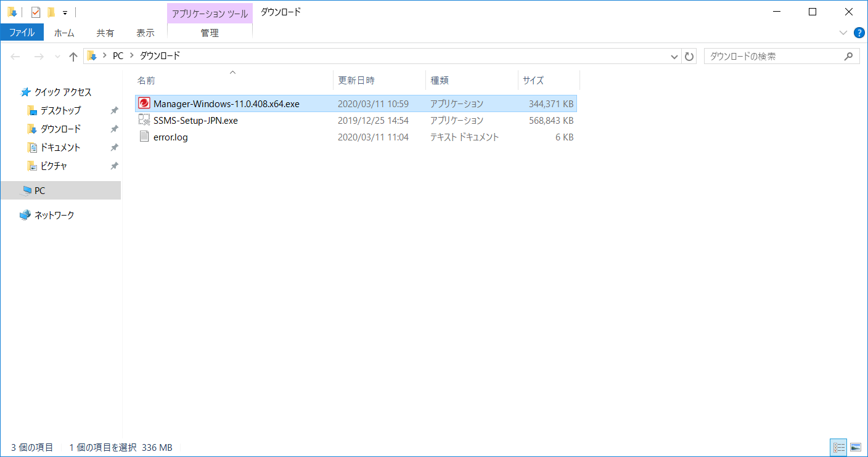This screenshot has width=868, height=457.
Task: Open the 表示 ribbon tab
Action: (x=145, y=33)
